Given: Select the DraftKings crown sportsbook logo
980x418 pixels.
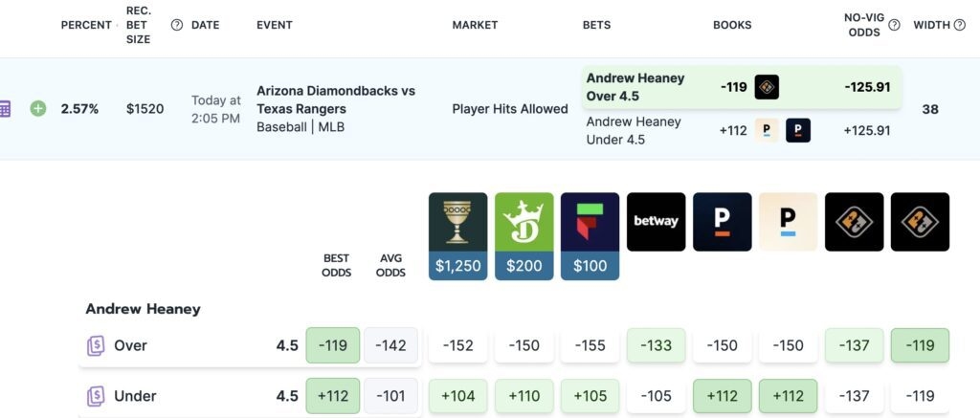Looking at the screenshot, I should tap(523, 222).
